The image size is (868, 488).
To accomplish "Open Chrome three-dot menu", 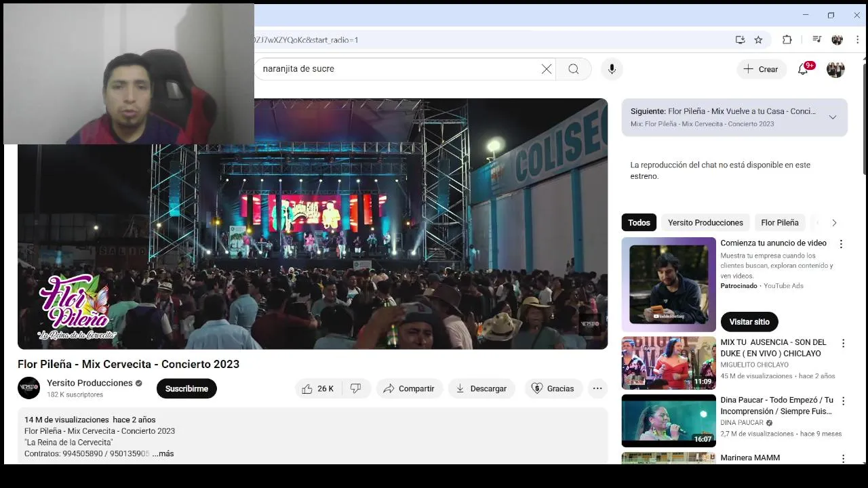I will coord(857,40).
